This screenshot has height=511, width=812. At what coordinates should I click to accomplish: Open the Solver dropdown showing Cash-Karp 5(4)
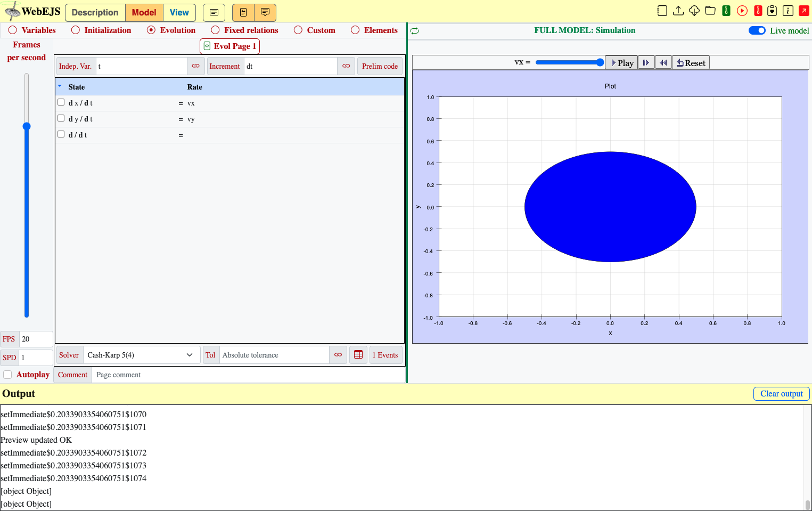(141, 355)
